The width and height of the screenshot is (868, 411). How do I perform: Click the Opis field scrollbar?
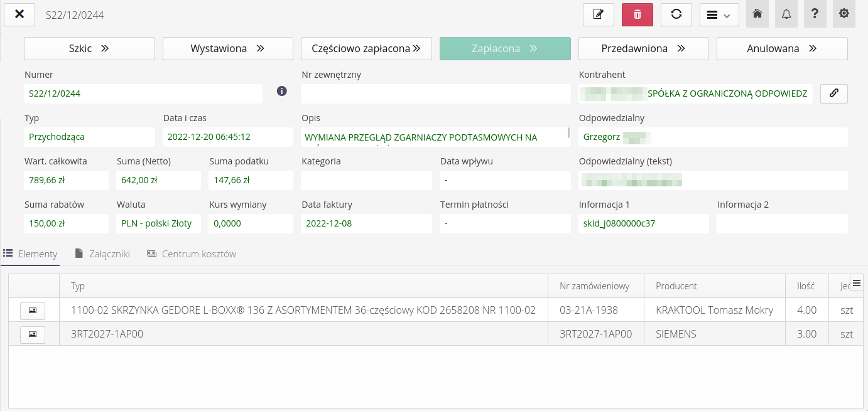569,133
